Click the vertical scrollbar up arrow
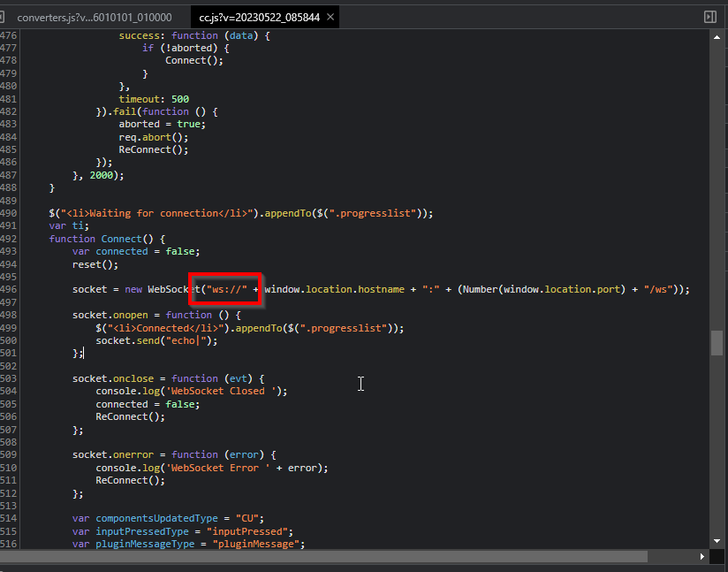 pos(717,37)
